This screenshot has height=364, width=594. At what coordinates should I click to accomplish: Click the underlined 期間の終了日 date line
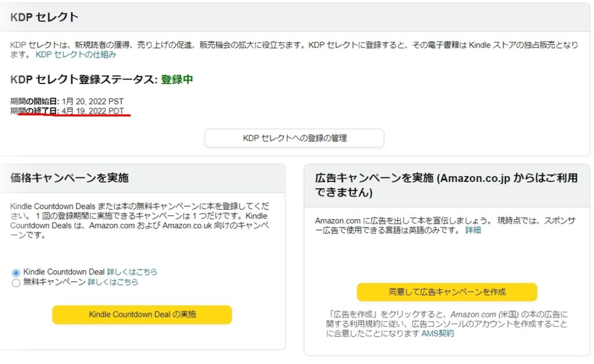pos(67,111)
